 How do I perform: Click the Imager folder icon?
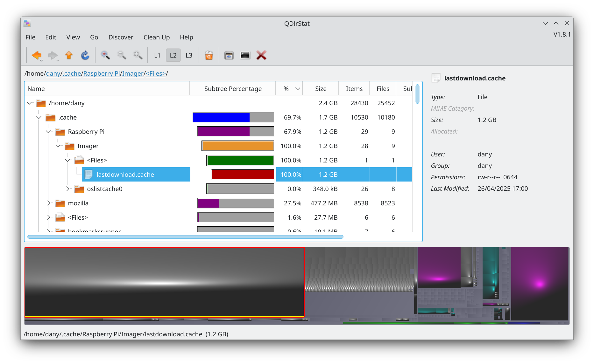click(x=69, y=146)
